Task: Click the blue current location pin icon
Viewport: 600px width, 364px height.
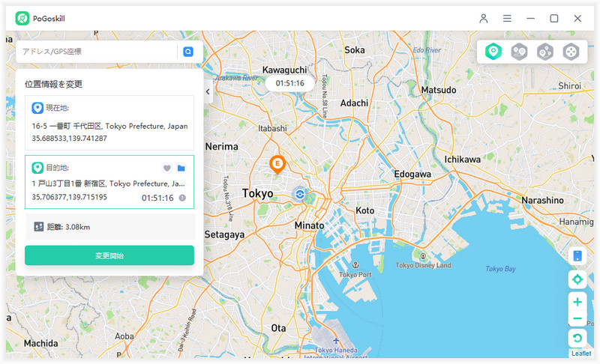Action: tap(37, 108)
